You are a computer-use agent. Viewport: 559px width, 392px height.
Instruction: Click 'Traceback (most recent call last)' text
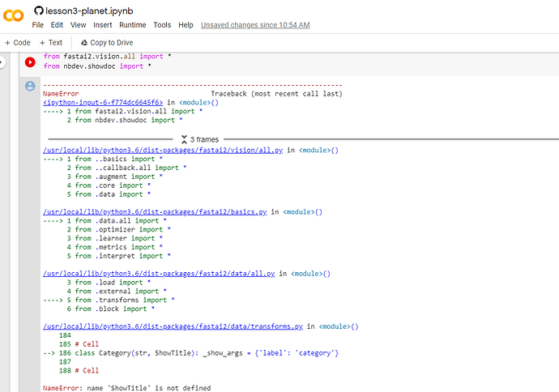click(x=276, y=94)
